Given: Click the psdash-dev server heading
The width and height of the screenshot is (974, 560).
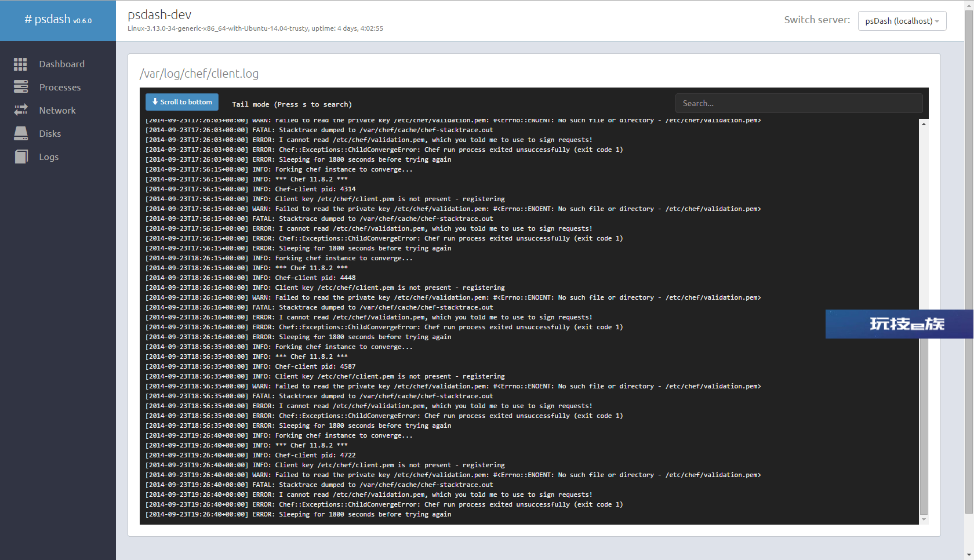Looking at the screenshot, I should click(x=159, y=14).
